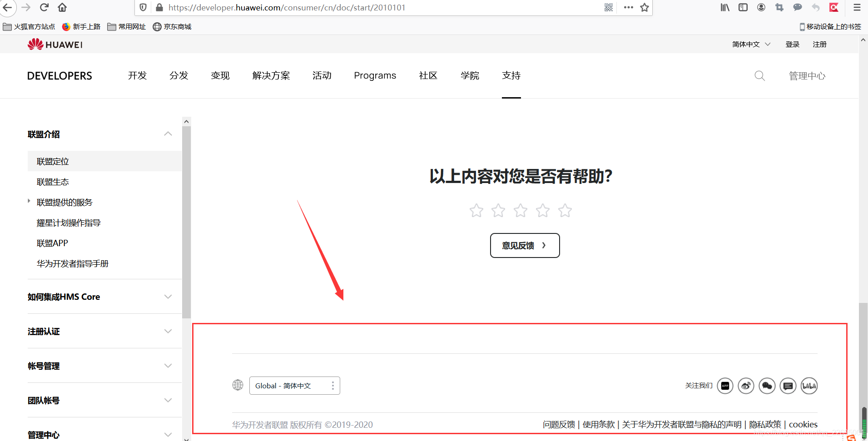The height and width of the screenshot is (441, 868).
Task: Open site search magnifier icon
Action: pyautogui.click(x=760, y=76)
